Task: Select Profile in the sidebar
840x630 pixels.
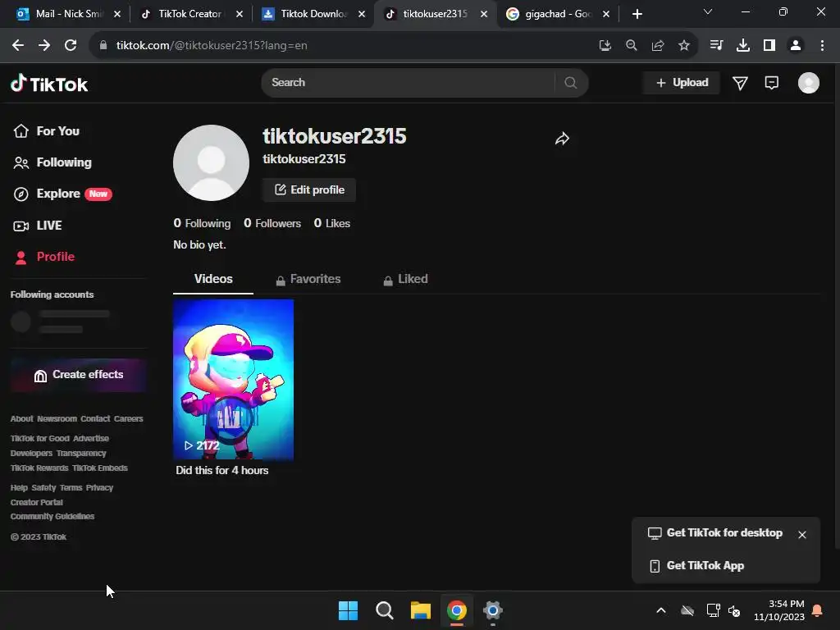Action: [x=44, y=257]
